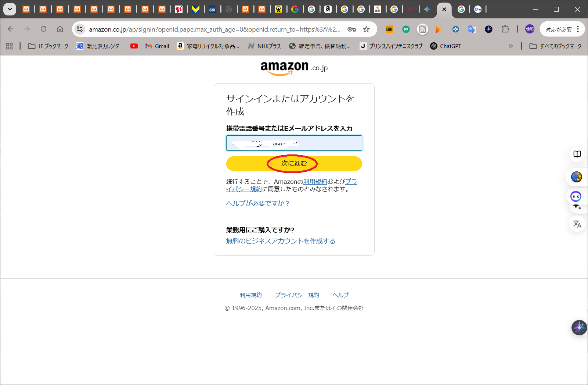Image resolution: width=588 pixels, height=385 pixels.
Task: Open the 利用規約 link in the sign-in box
Action: click(x=315, y=182)
